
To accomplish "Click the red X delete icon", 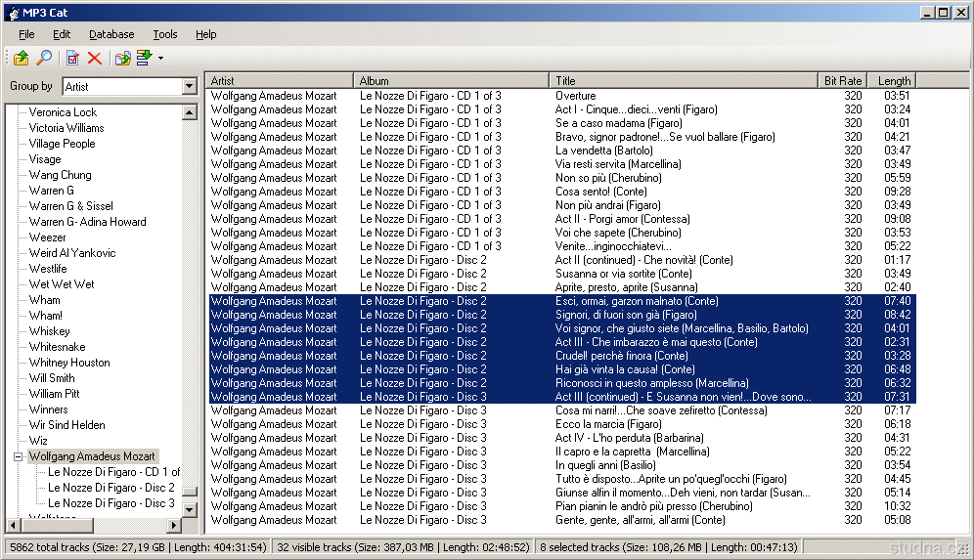I will click(x=95, y=59).
